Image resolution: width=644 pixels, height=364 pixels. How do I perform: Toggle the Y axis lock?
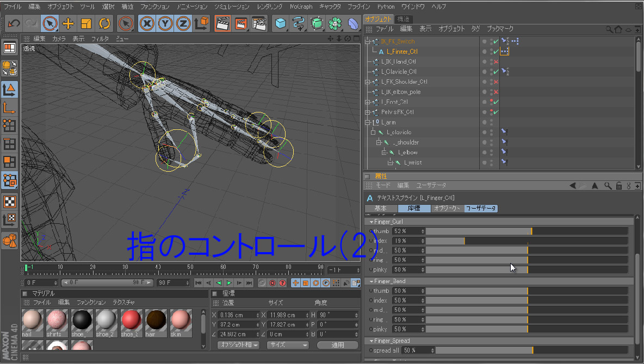tap(165, 23)
